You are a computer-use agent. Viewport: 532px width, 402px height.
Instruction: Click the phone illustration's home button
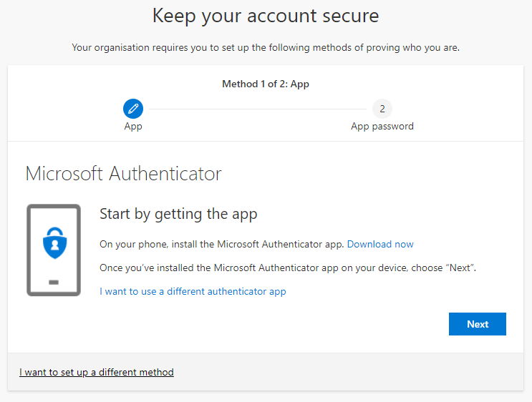click(x=54, y=283)
